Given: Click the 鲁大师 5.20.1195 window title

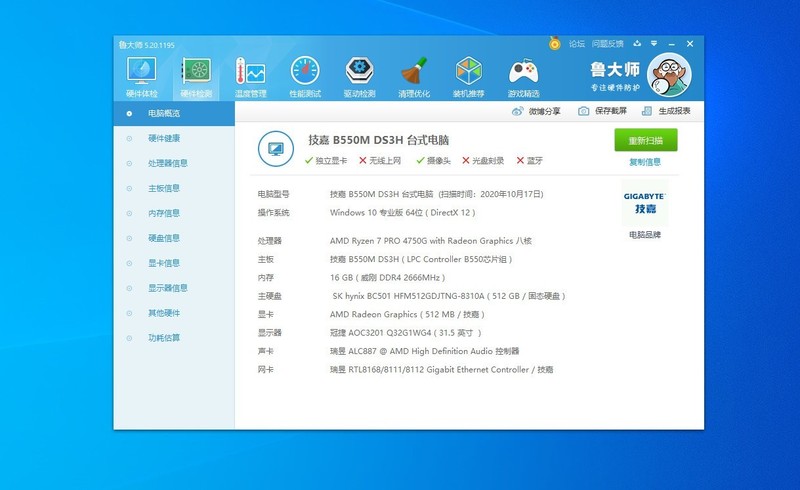Looking at the screenshot, I should coord(146,45).
